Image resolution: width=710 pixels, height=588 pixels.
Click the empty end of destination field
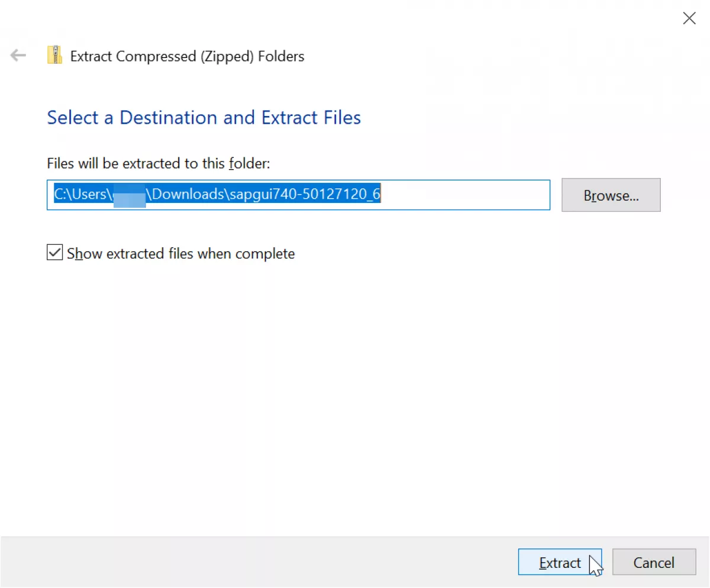tap(464, 195)
